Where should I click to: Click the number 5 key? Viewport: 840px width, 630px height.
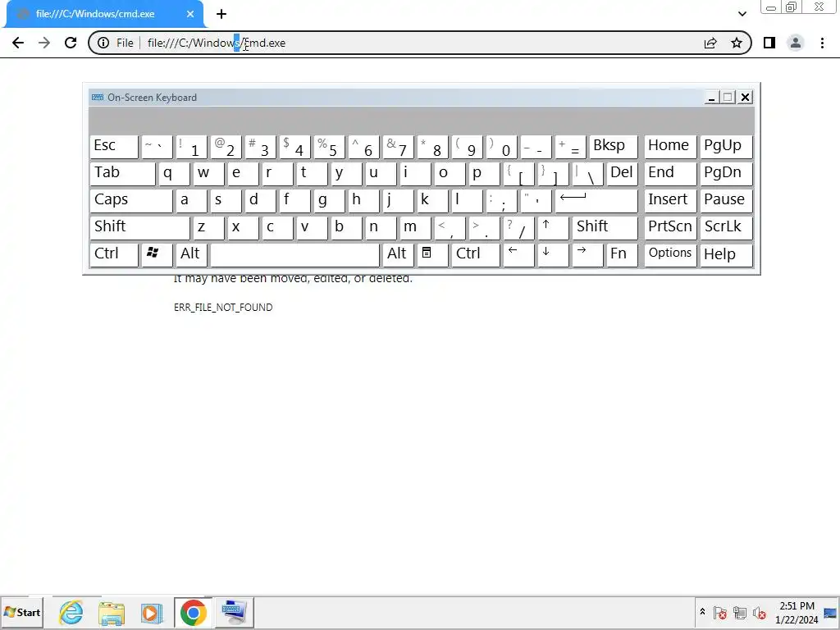[x=329, y=146]
